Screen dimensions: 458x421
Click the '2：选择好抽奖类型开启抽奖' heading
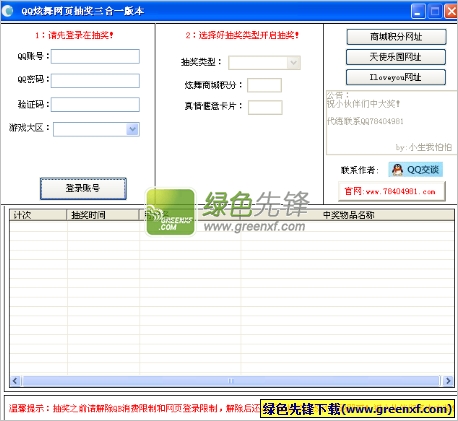coord(242,35)
